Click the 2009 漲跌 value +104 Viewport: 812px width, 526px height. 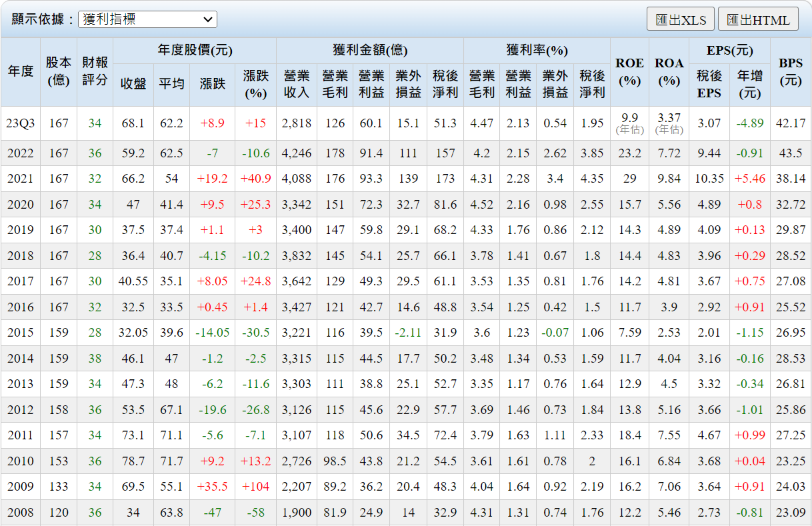(255, 487)
